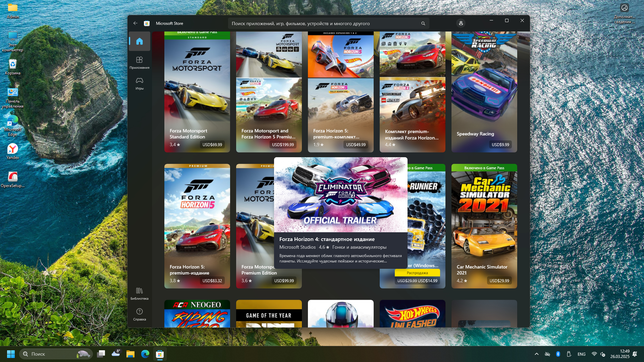Screen dimensions: 644x362
Task: Show hidden tray icons with the chevron
Action: coord(537,354)
